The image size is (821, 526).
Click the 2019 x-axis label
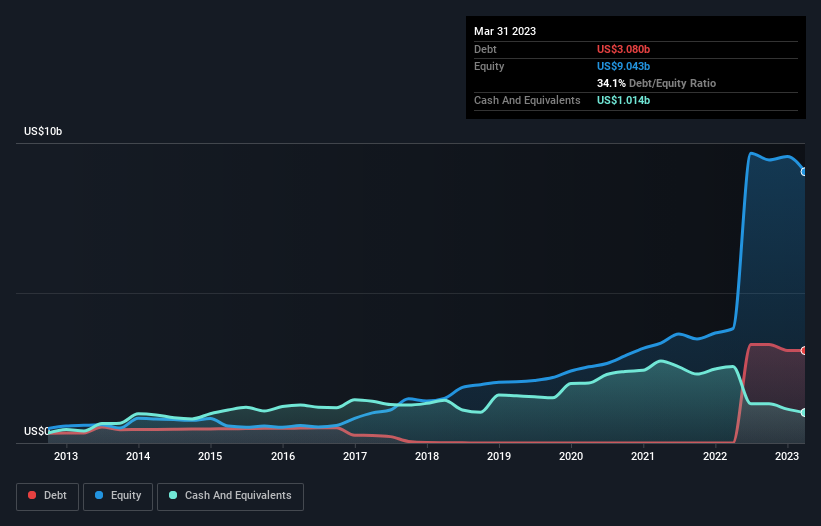tap(499, 456)
